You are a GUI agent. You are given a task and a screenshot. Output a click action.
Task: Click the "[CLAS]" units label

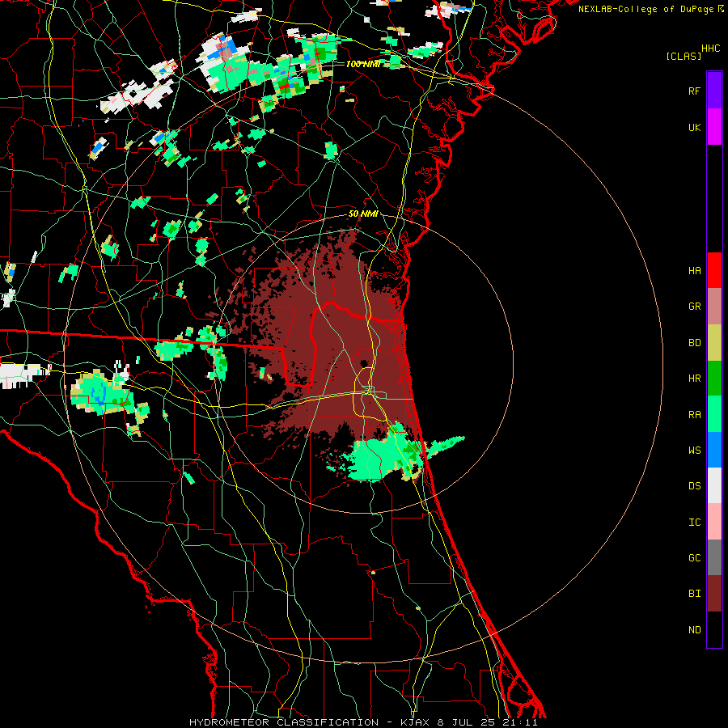(x=684, y=56)
